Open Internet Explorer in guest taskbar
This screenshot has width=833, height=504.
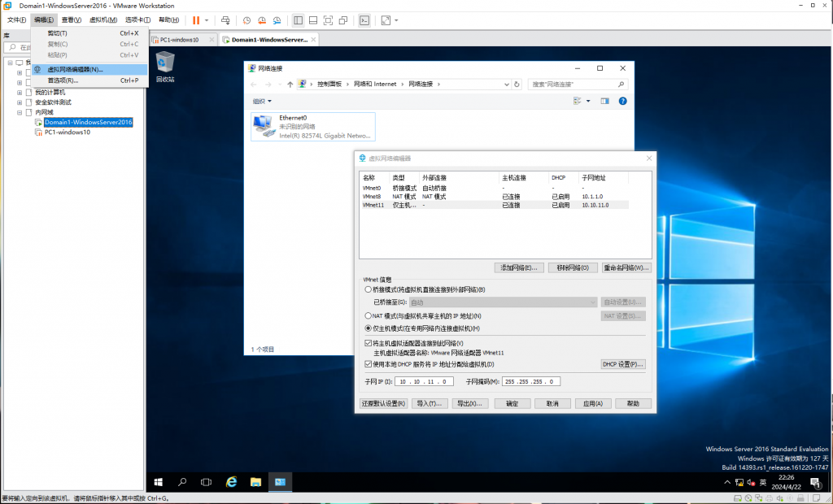coord(231,482)
